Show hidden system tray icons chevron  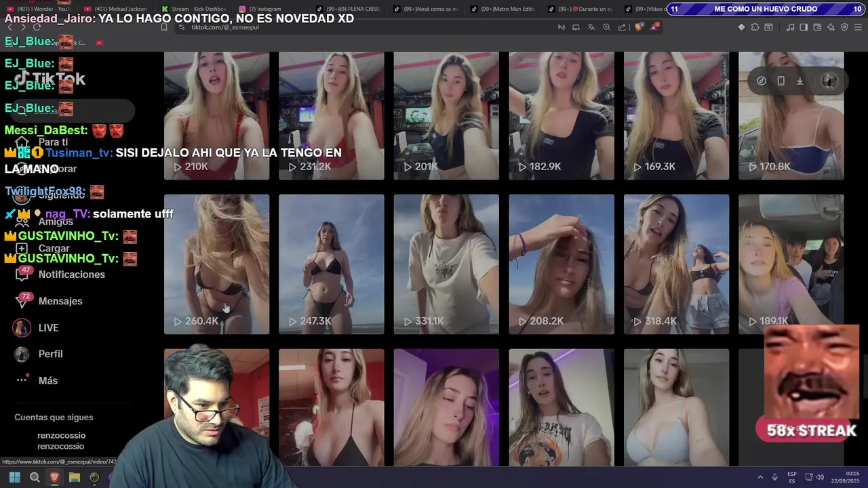759,477
